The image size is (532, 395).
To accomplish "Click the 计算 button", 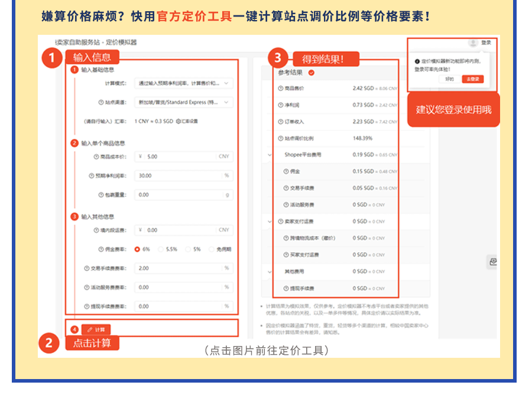I will click(96, 329).
